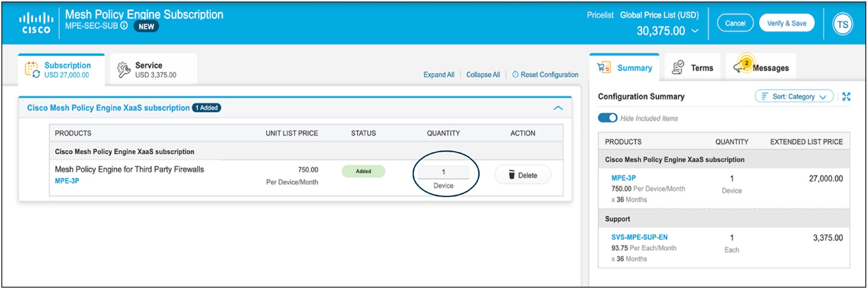The width and height of the screenshot is (868, 289).
Task: Click the Cancel button
Action: [x=735, y=23]
